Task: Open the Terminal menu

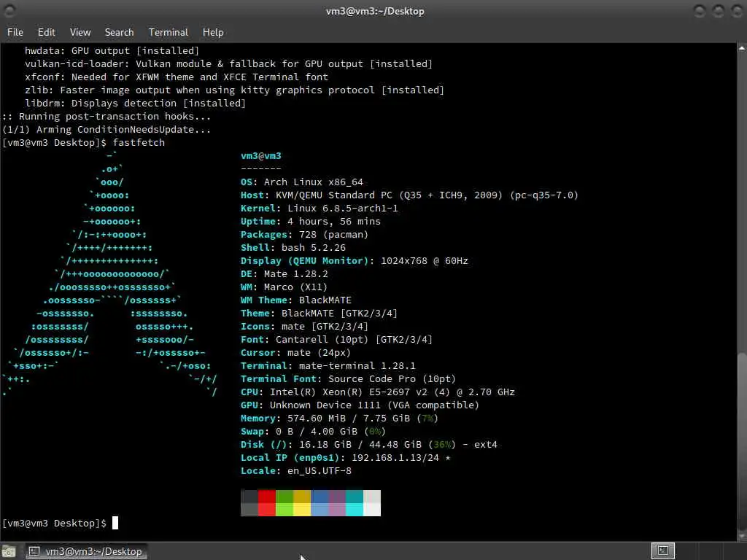Action: 169,32
